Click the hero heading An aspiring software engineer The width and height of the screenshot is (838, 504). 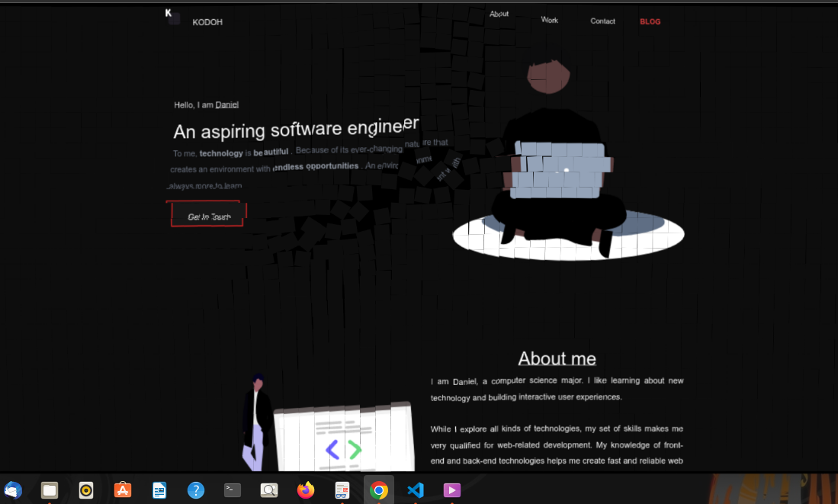pyautogui.click(x=296, y=128)
